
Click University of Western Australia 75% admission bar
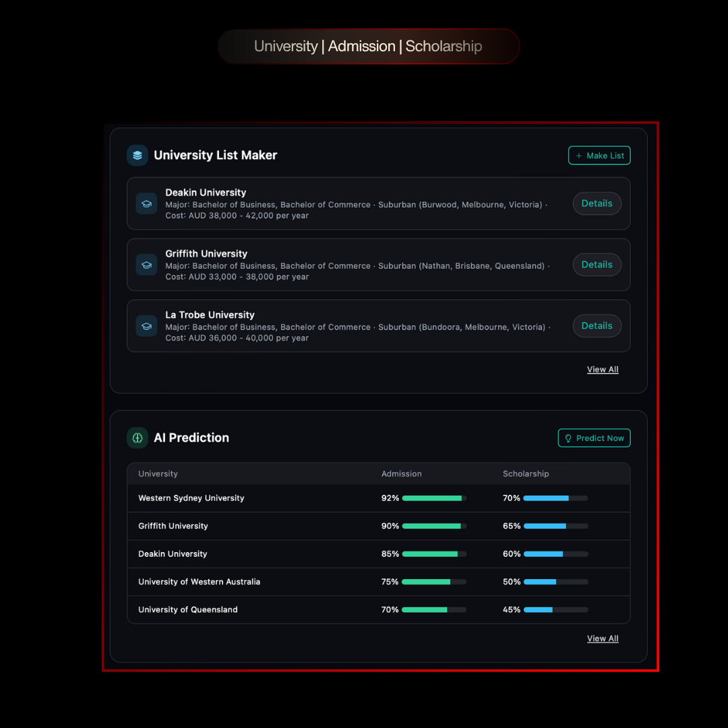pos(434,582)
